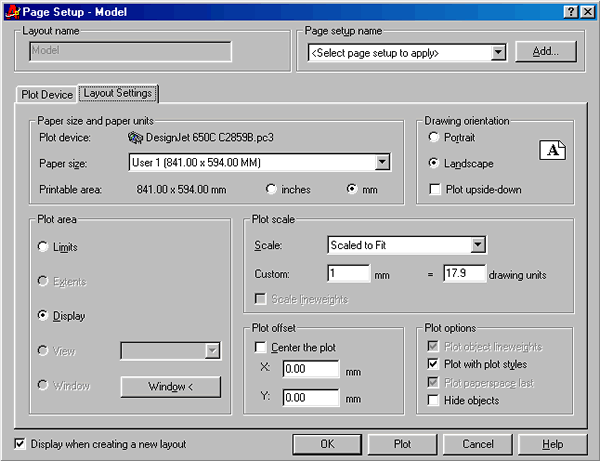Select Limits as plot area
This screenshot has height=461, width=600.
pos(42,246)
